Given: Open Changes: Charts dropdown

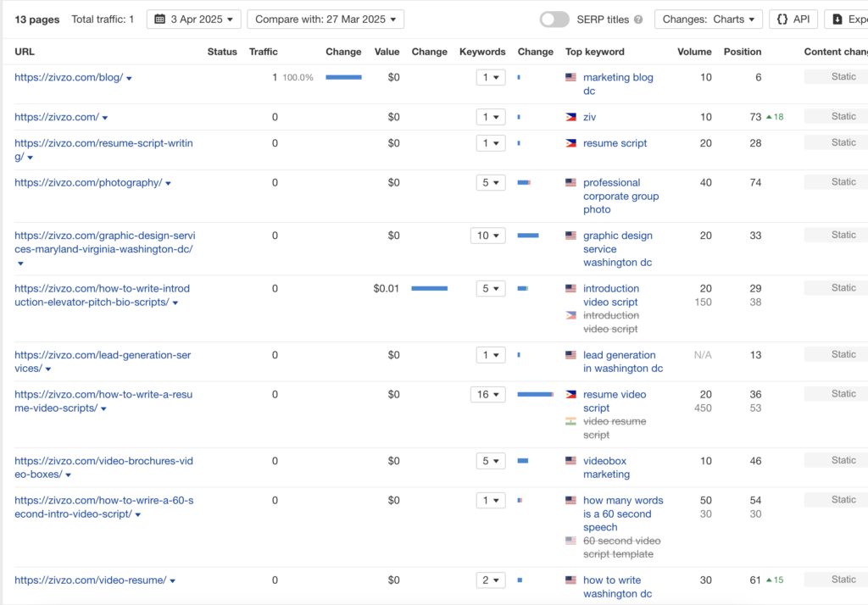Looking at the screenshot, I should [709, 19].
